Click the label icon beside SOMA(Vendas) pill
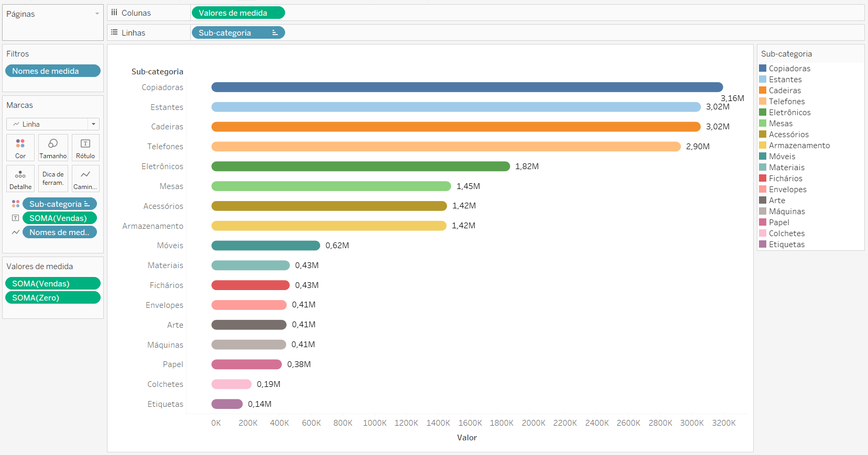The height and width of the screenshot is (455, 868). click(16, 218)
